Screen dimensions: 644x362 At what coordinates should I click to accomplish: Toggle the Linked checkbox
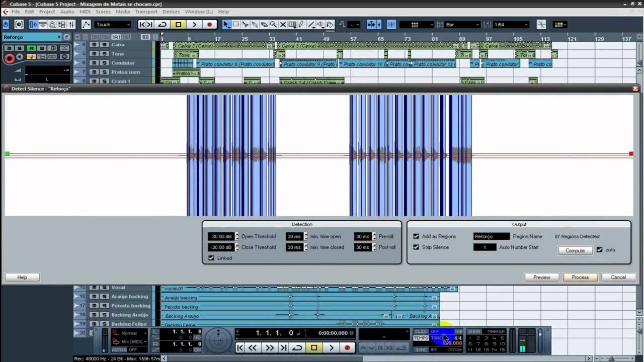[x=211, y=258]
